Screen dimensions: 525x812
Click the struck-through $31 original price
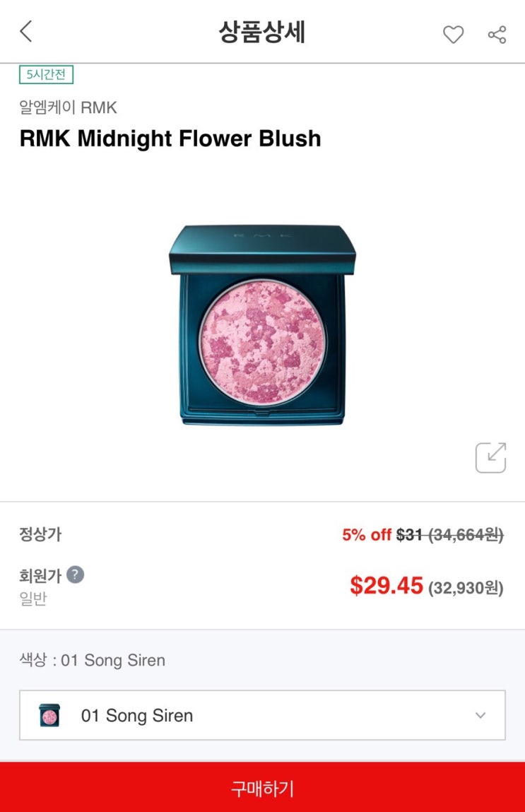click(x=409, y=535)
